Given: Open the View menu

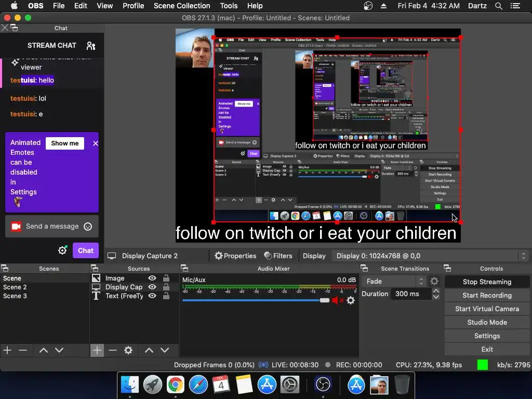Looking at the screenshot, I should tap(104, 6).
